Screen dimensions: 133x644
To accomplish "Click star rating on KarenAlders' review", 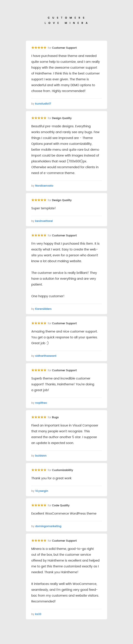I will (x=39, y=235).
